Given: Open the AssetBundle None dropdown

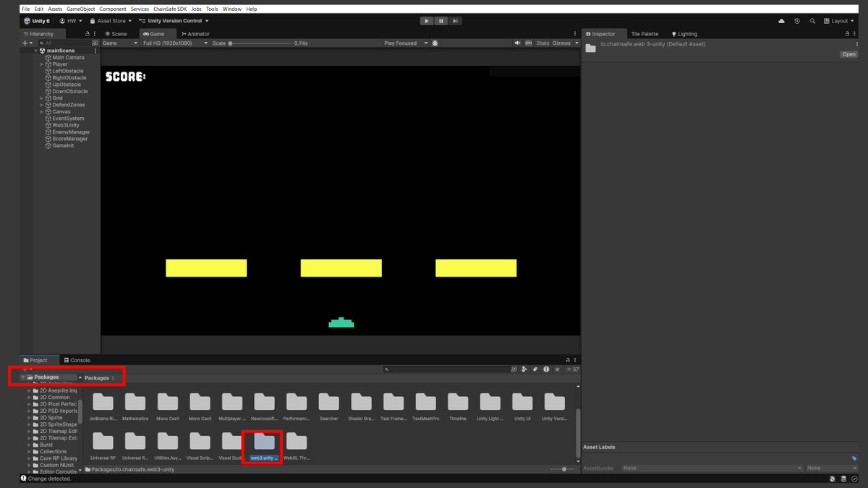Looking at the screenshot, I should (x=711, y=468).
